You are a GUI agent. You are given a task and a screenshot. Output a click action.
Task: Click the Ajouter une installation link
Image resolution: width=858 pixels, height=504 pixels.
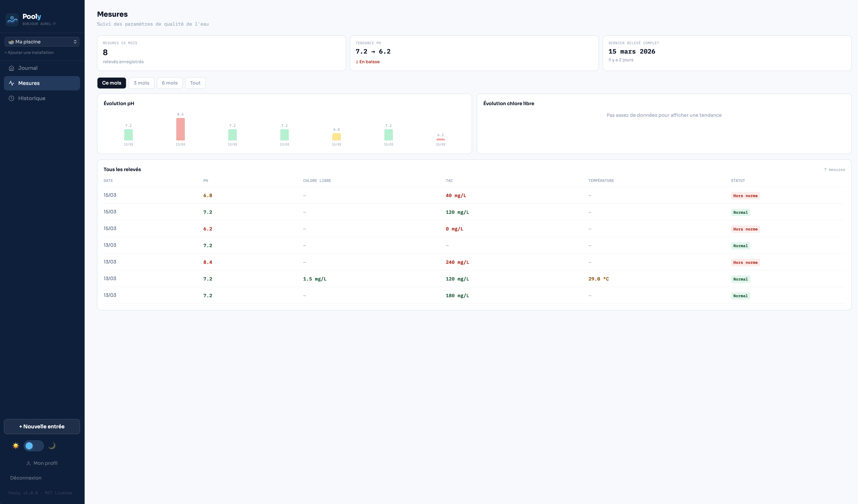coord(29,52)
